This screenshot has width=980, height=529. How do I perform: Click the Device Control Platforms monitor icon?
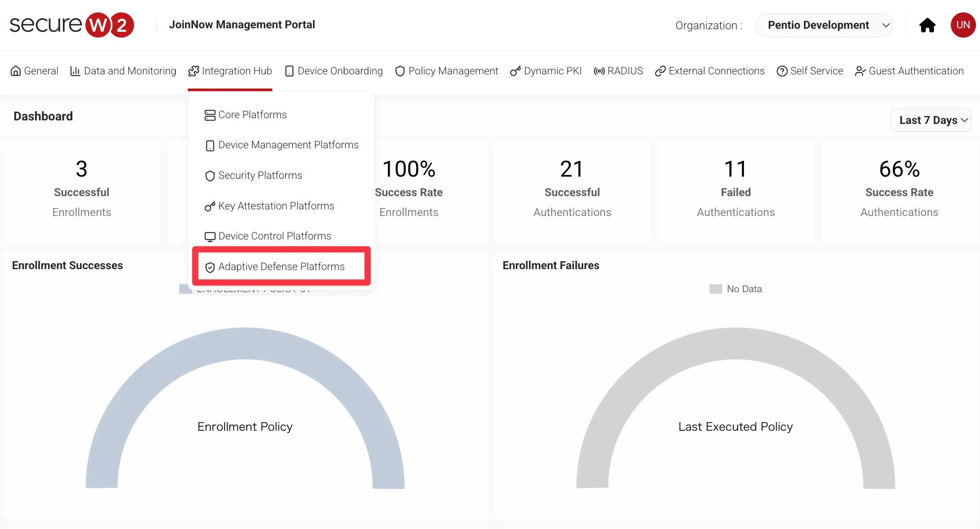[x=210, y=236]
